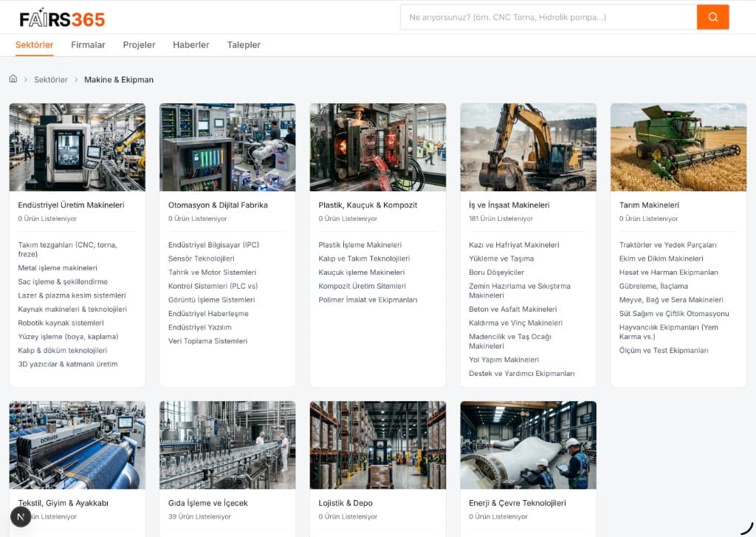Click Sektörler in the breadcrumb
The width and height of the screenshot is (756, 537).
[x=51, y=80]
